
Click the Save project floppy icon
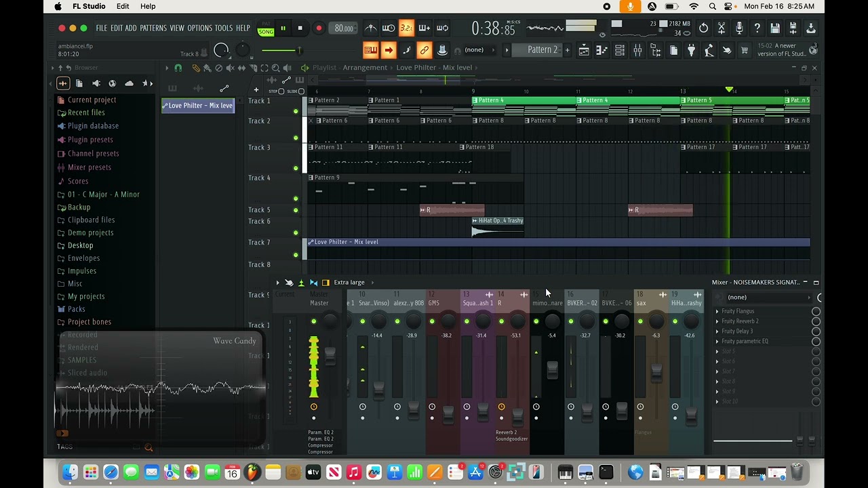coord(775,28)
